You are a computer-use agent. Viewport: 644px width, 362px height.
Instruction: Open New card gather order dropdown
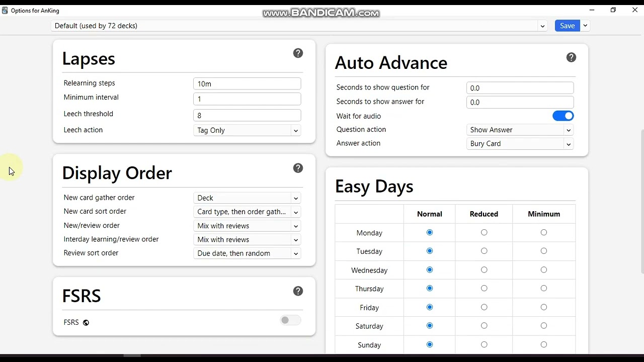pyautogui.click(x=247, y=198)
